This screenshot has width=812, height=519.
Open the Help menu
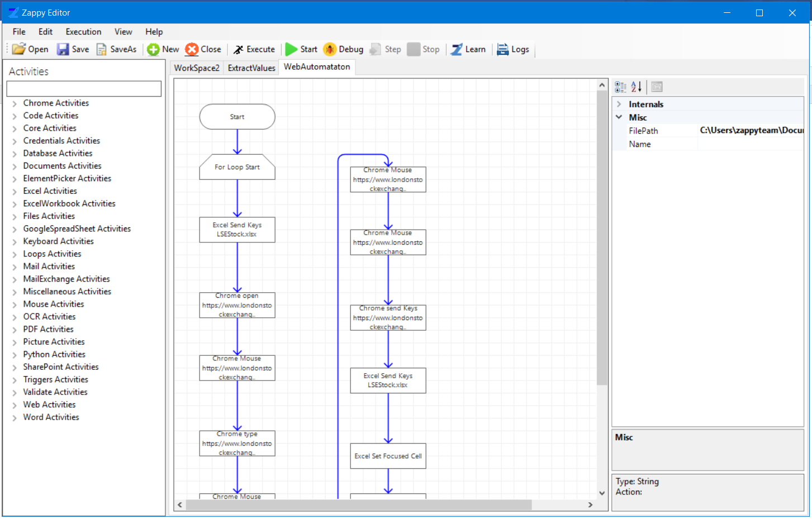pyautogui.click(x=154, y=32)
